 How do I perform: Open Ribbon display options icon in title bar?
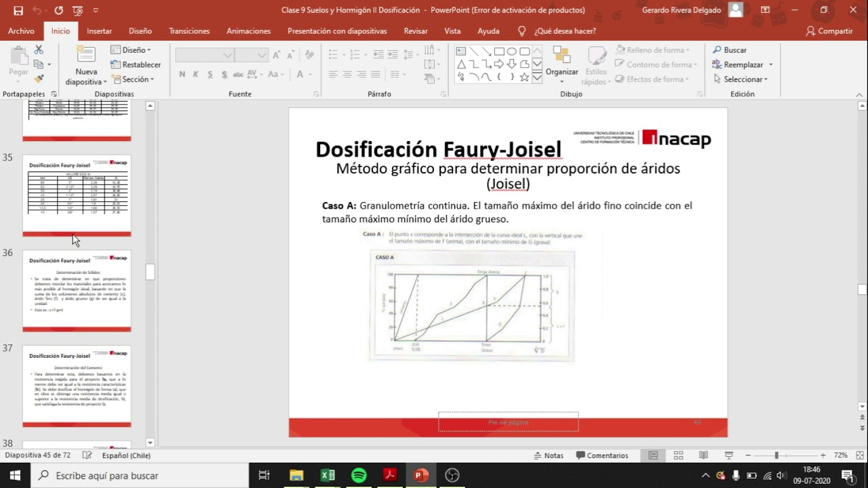[765, 10]
